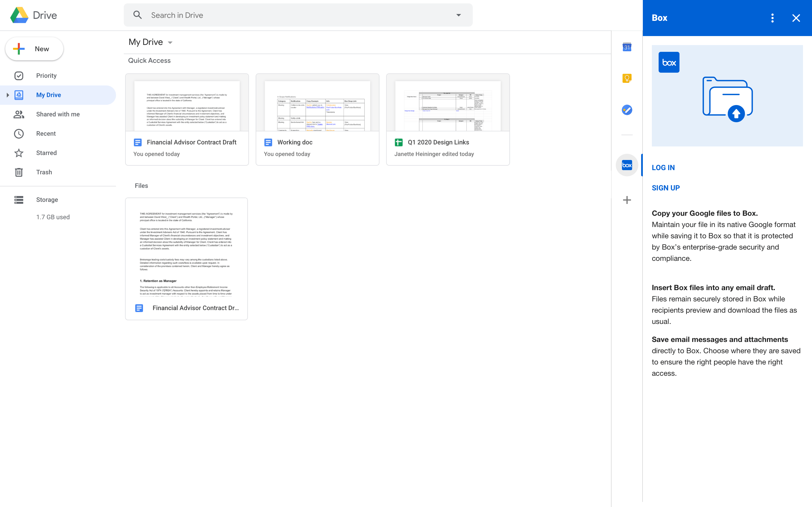The height and width of the screenshot is (507, 812).
Task: Switch to the Recent view
Action: point(46,134)
